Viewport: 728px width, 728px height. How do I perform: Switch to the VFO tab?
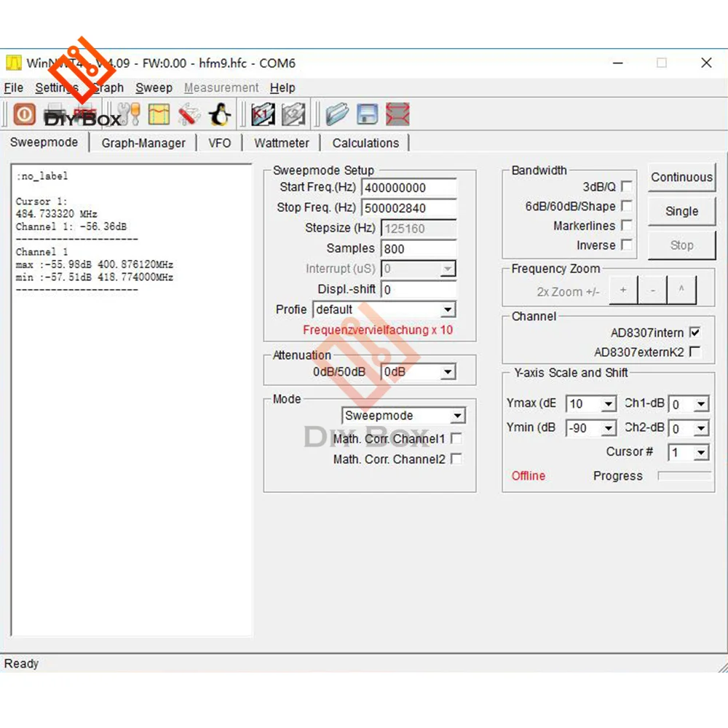[x=220, y=143]
